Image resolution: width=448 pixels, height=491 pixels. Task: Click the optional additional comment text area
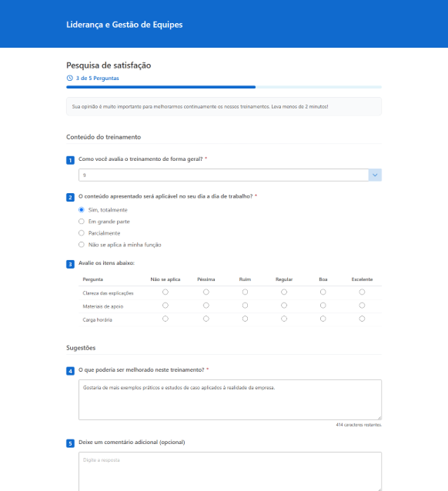pyautogui.click(x=230, y=471)
